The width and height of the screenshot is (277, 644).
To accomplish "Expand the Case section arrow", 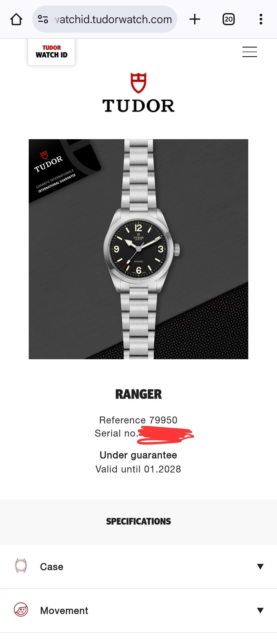I will tap(260, 566).
